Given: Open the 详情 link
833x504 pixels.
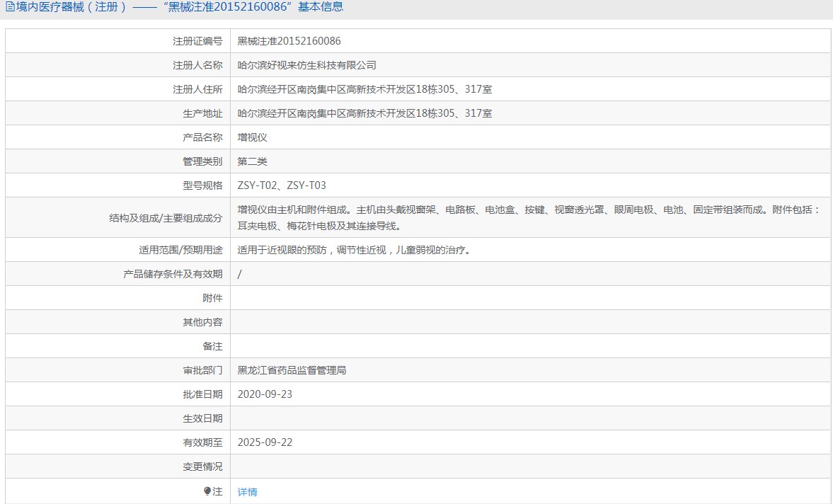Looking at the screenshot, I should tap(247, 492).
